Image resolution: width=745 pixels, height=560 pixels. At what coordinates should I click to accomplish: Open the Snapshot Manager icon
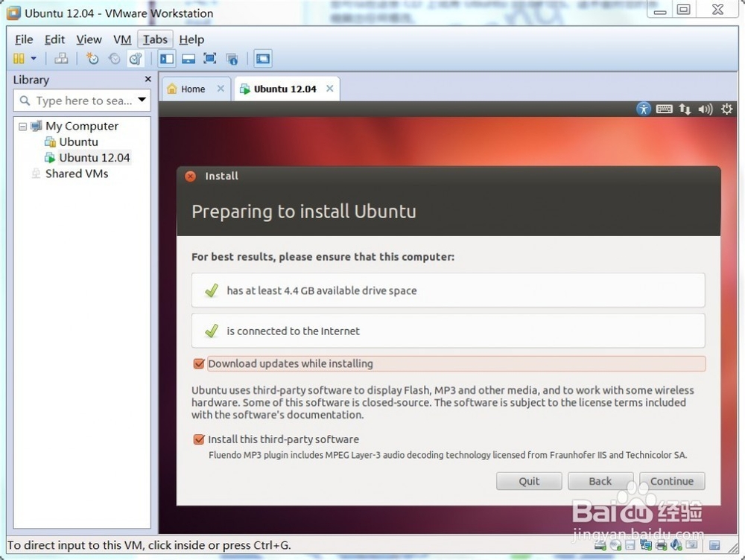[136, 58]
